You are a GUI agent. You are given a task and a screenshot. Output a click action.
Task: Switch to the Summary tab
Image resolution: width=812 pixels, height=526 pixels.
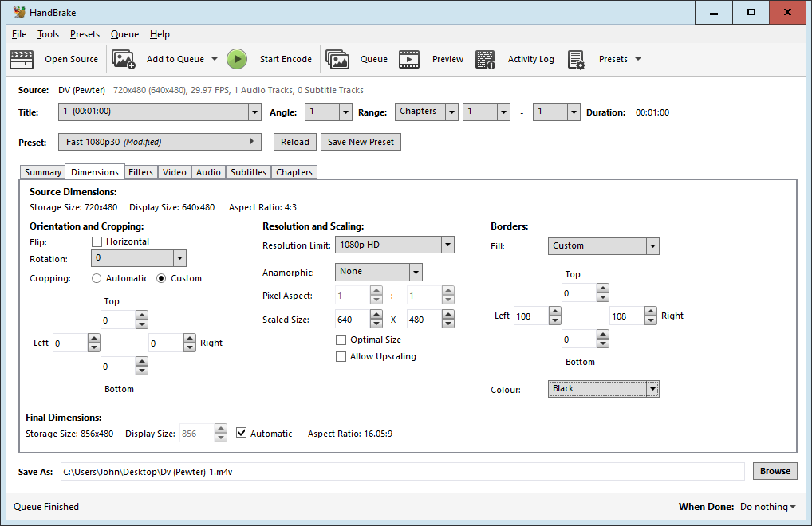pos(43,172)
